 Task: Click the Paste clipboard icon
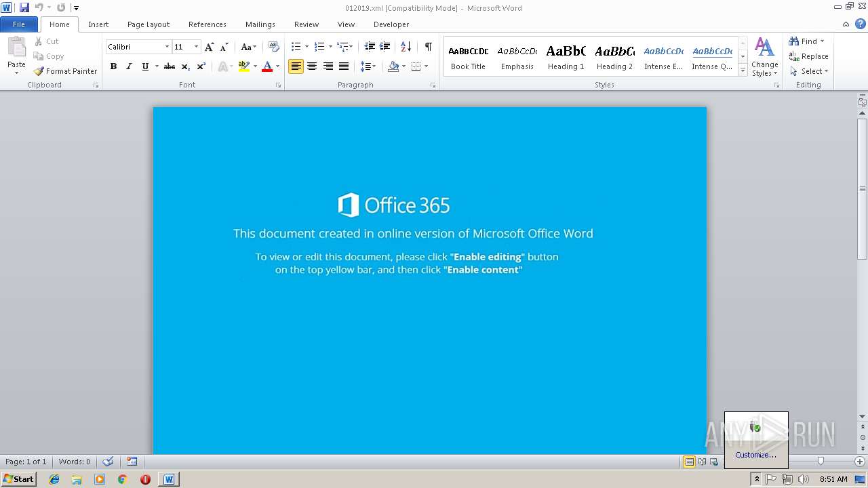coord(16,49)
